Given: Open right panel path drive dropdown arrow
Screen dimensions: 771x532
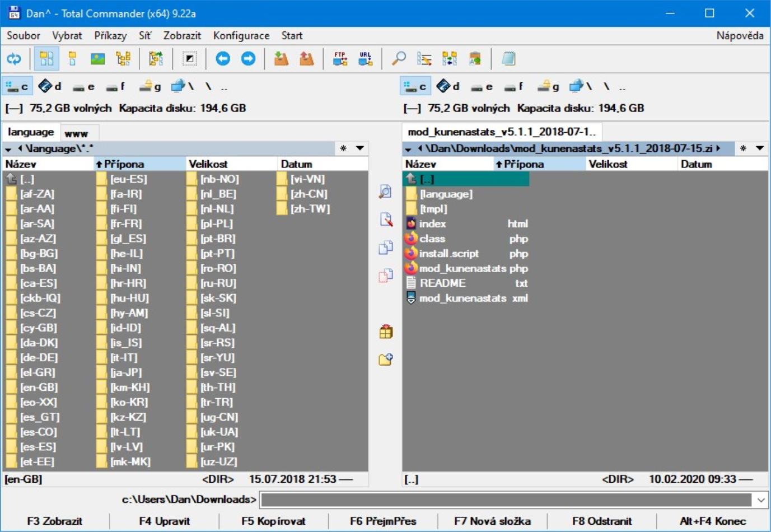Looking at the screenshot, I should 408,149.
